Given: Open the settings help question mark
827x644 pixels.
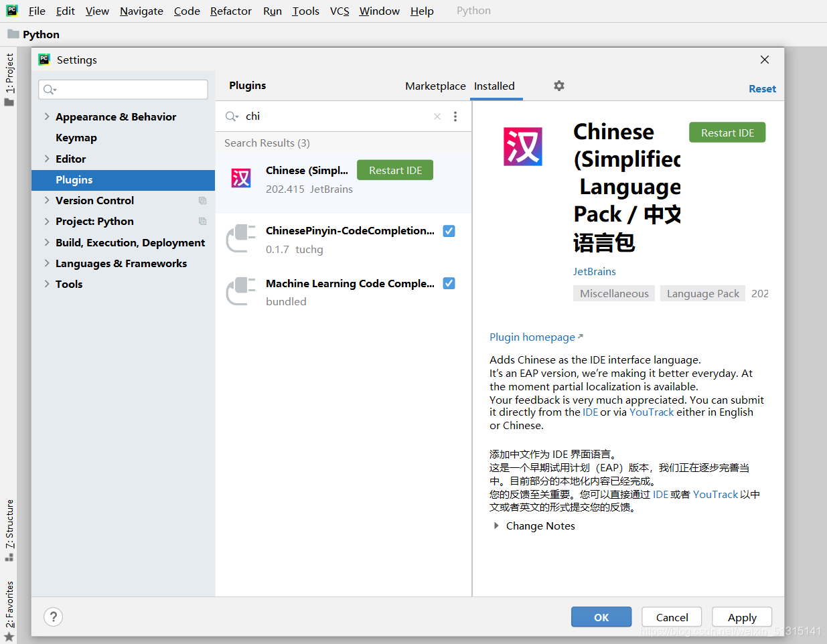Looking at the screenshot, I should [54, 617].
